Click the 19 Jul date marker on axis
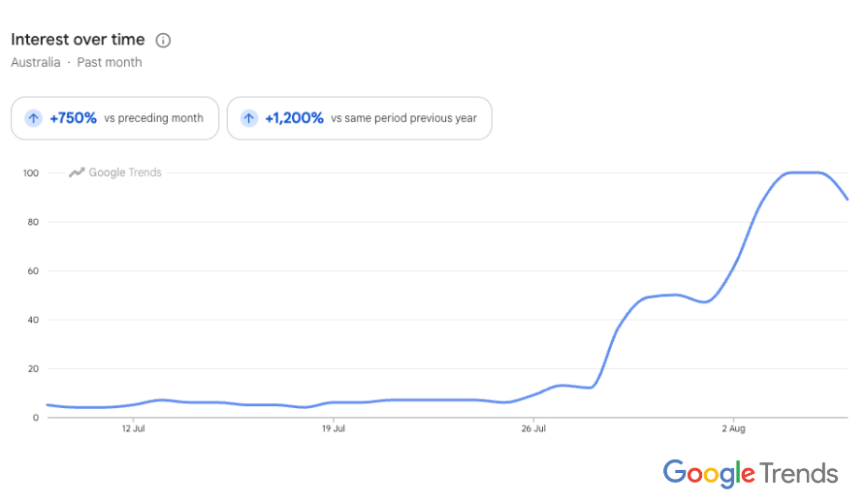The image size is (866, 504). point(334,429)
